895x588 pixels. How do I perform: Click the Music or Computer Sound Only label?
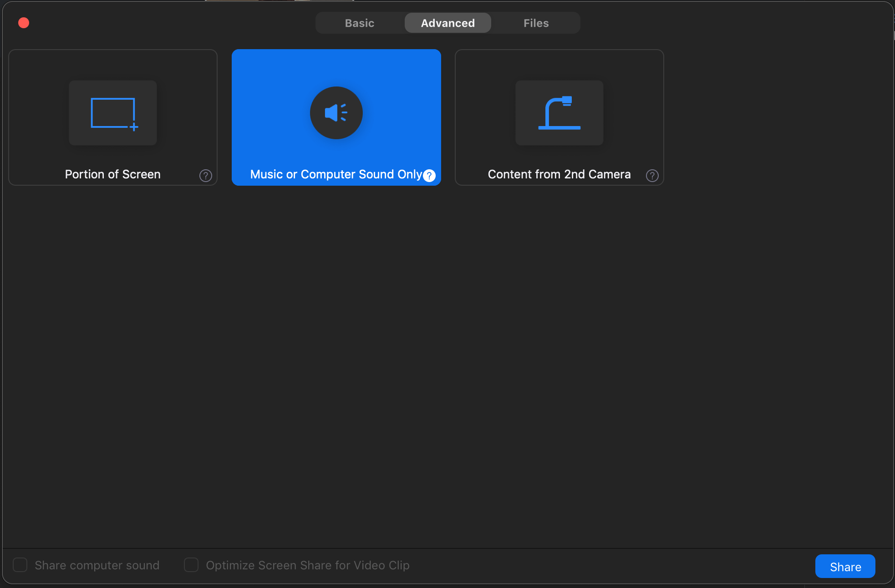(336, 174)
